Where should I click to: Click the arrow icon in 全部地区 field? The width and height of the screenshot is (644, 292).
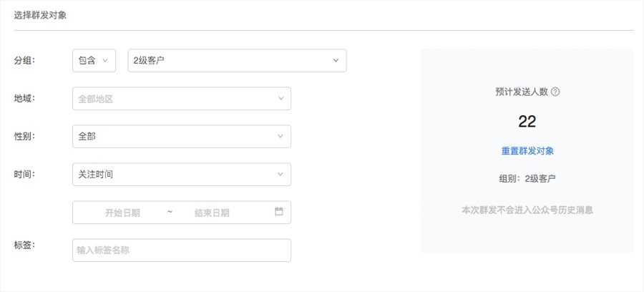(280, 99)
